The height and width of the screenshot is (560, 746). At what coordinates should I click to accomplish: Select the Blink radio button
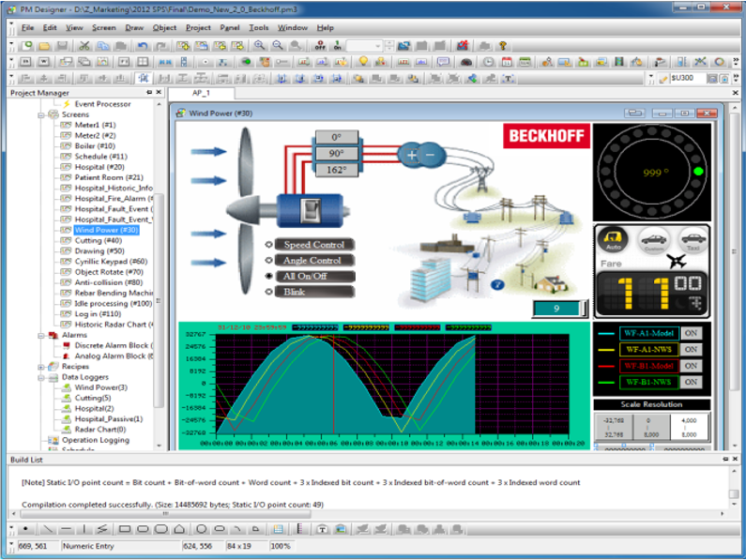pos(268,292)
